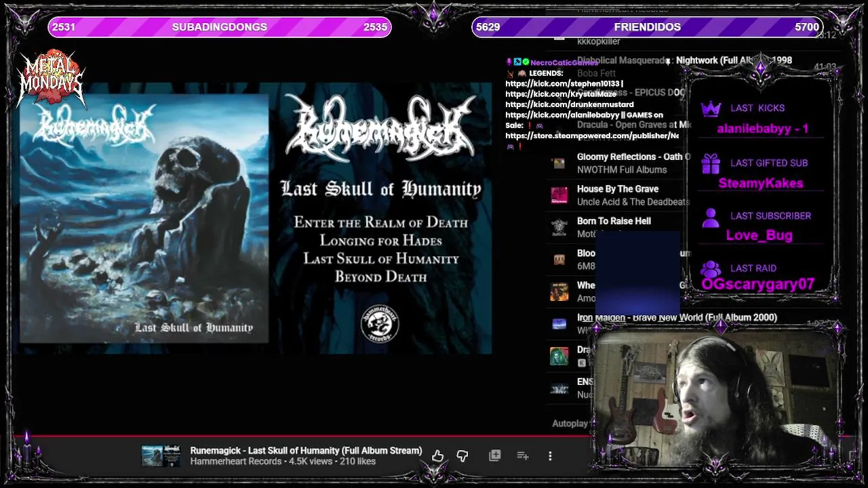Click Uncle Acid & The Deadbeats artist text
The image size is (868, 488).
pos(633,202)
